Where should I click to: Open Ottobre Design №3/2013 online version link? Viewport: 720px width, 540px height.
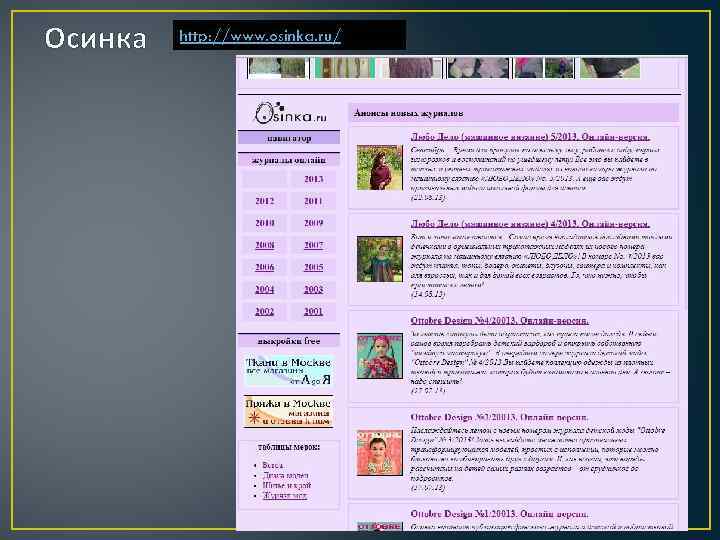[500, 417]
